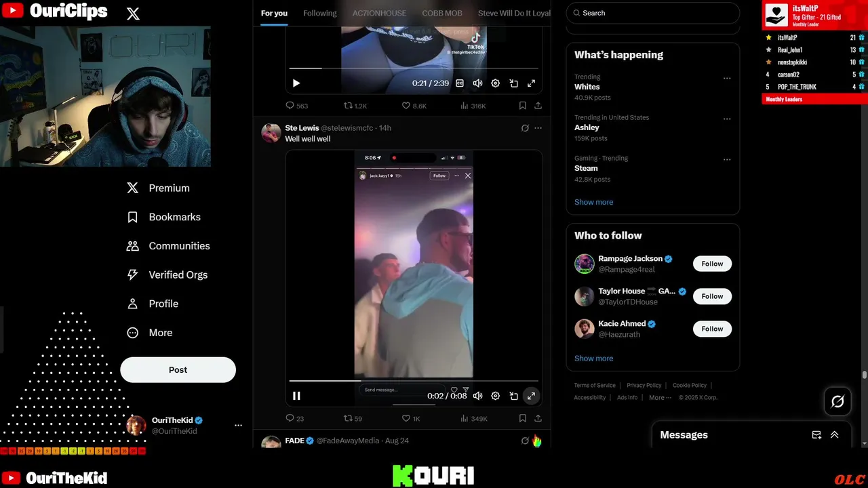The image size is (868, 488).
Task: View analytics showing 349K views
Action: (473, 419)
